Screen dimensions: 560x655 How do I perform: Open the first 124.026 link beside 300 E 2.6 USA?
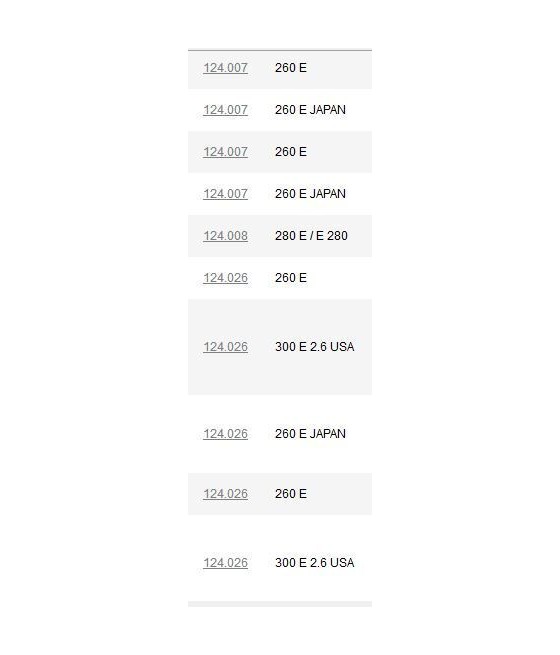[226, 347]
